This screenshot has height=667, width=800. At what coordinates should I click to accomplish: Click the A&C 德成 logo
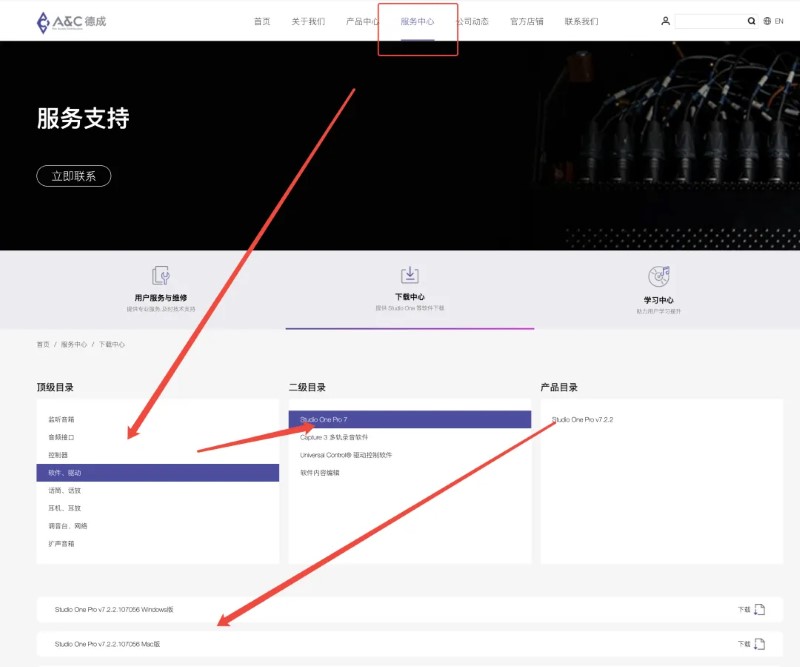[x=71, y=22]
